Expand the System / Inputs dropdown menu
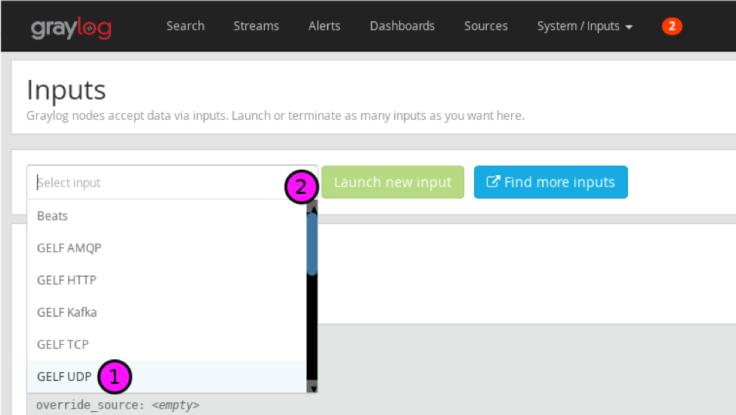 [585, 26]
